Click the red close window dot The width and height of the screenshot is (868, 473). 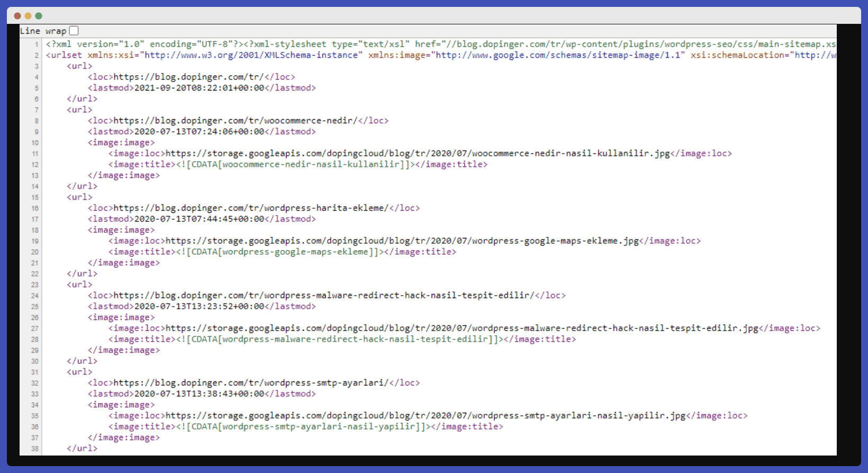[17, 16]
